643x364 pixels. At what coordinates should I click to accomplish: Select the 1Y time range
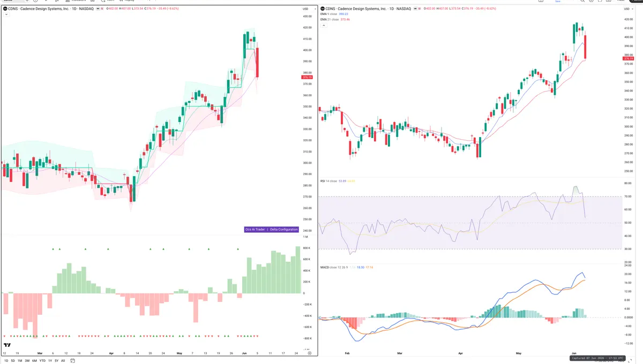pyautogui.click(x=50, y=361)
